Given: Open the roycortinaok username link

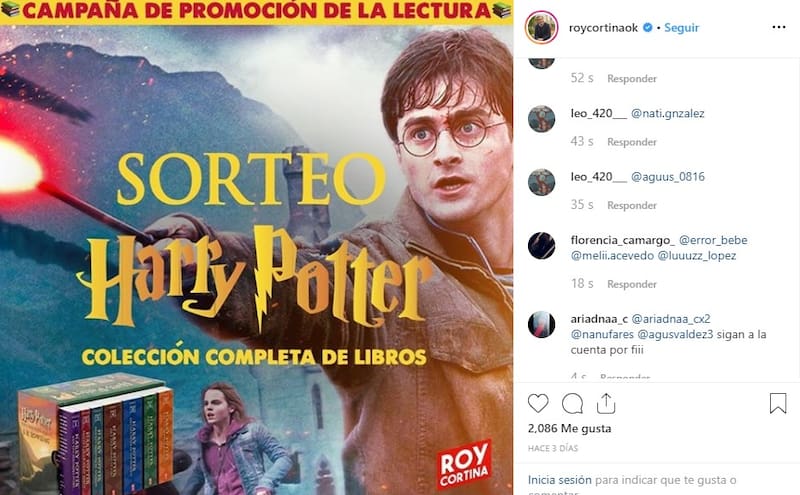Looking at the screenshot, I should 603,28.
